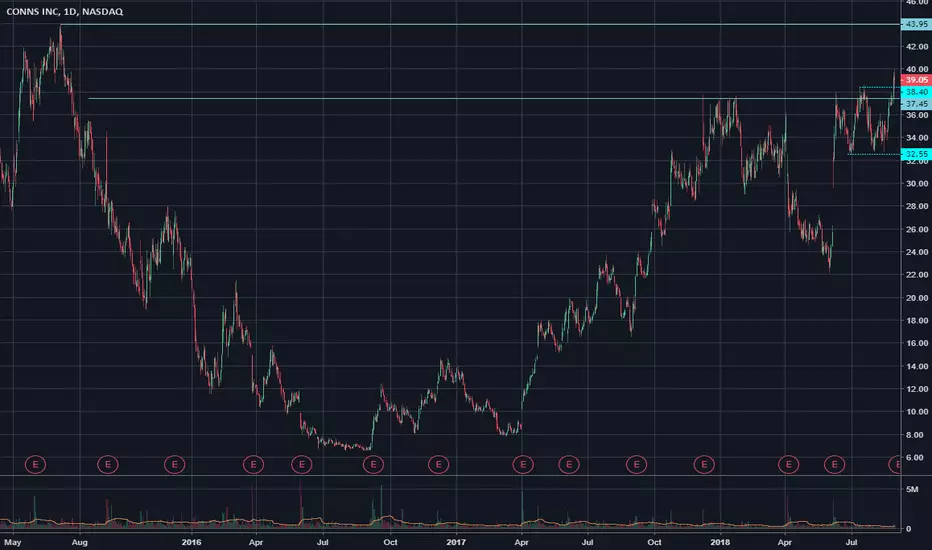
Task: Click the 6.00 price axis label
Action: [x=915, y=457]
